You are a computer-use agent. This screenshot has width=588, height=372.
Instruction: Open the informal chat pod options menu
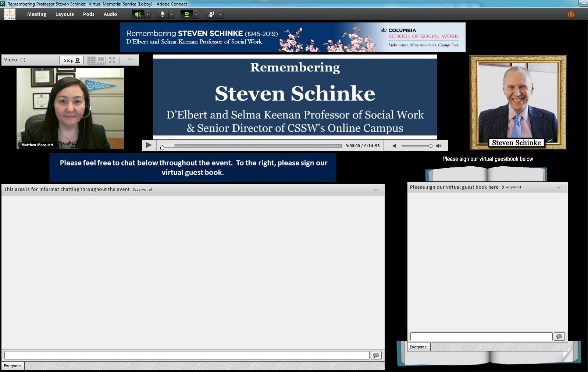(377, 189)
